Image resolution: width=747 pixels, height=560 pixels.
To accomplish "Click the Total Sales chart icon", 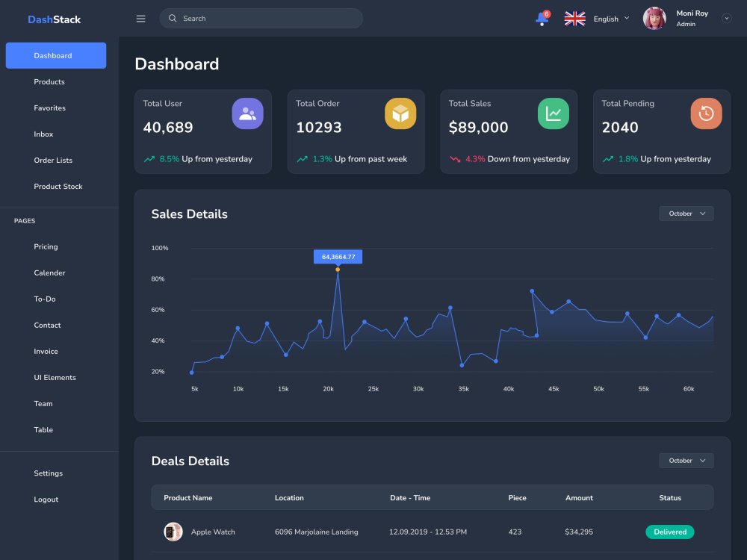I will [553, 113].
